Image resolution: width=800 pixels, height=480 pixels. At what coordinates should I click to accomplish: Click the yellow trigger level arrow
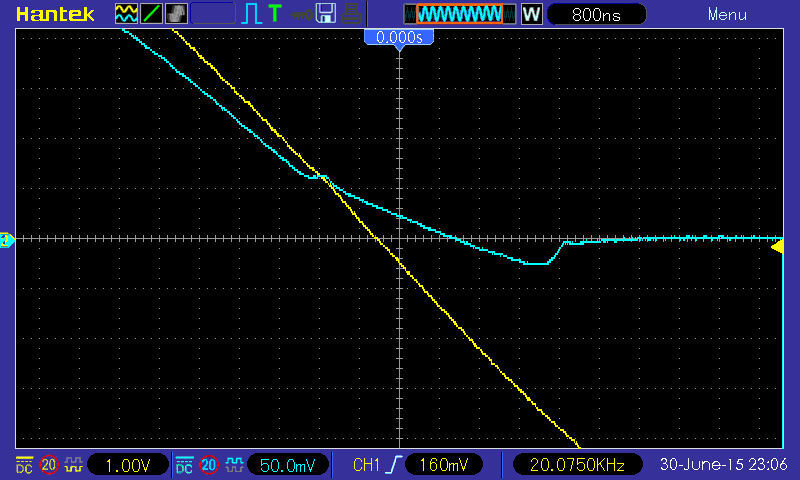[x=777, y=247]
